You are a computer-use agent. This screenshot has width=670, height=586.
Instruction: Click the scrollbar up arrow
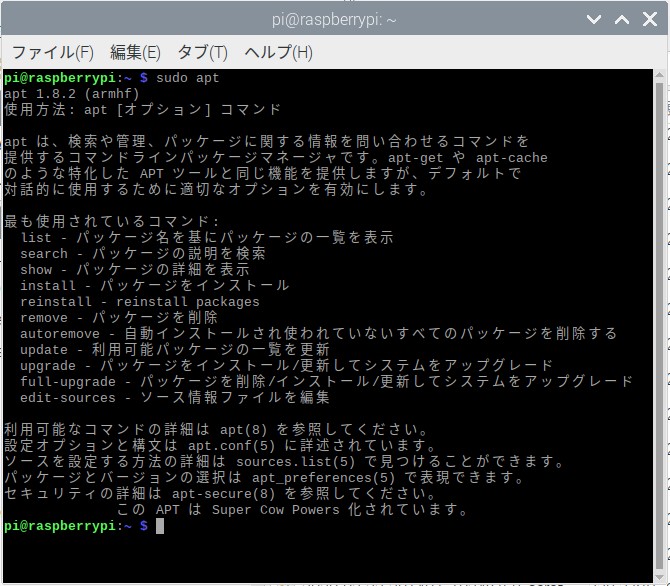tap(659, 76)
